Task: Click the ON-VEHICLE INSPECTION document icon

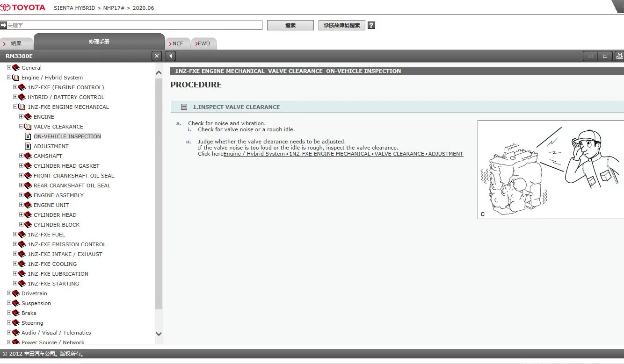Action: click(x=29, y=136)
